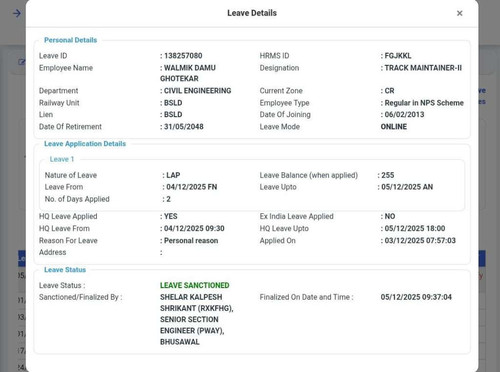This screenshot has width=500, height=372.
Task: Click Leave Mode value ONLINE
Action: pos(394,127)
